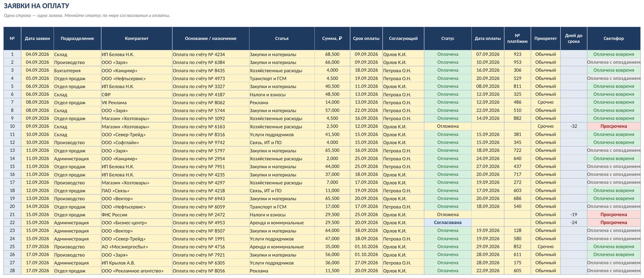Click days-to-deadline cell showing -32
This screenshot has width=644, height=278.
point(573,126)
